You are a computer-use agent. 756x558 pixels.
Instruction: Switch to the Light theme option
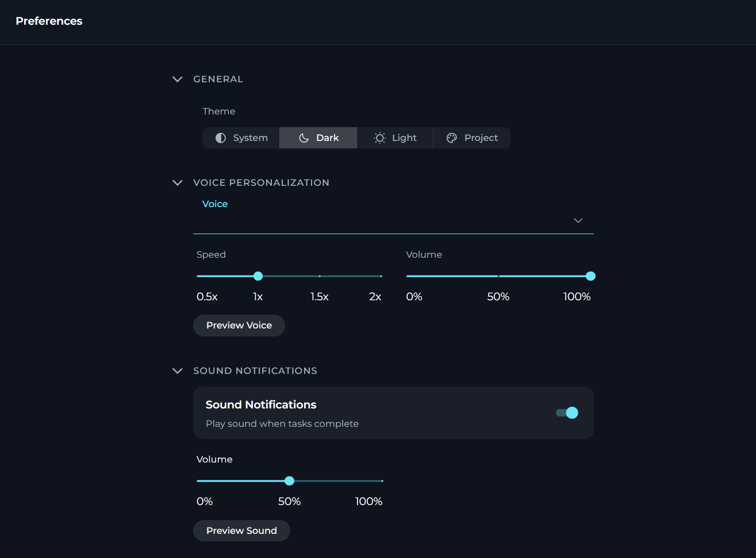(395, 138)
